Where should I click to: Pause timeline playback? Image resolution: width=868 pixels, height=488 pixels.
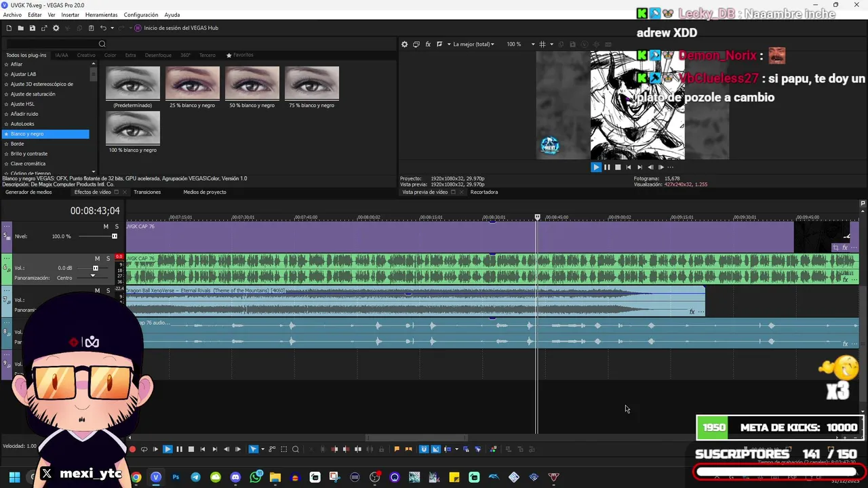click(x=179, y=449)
